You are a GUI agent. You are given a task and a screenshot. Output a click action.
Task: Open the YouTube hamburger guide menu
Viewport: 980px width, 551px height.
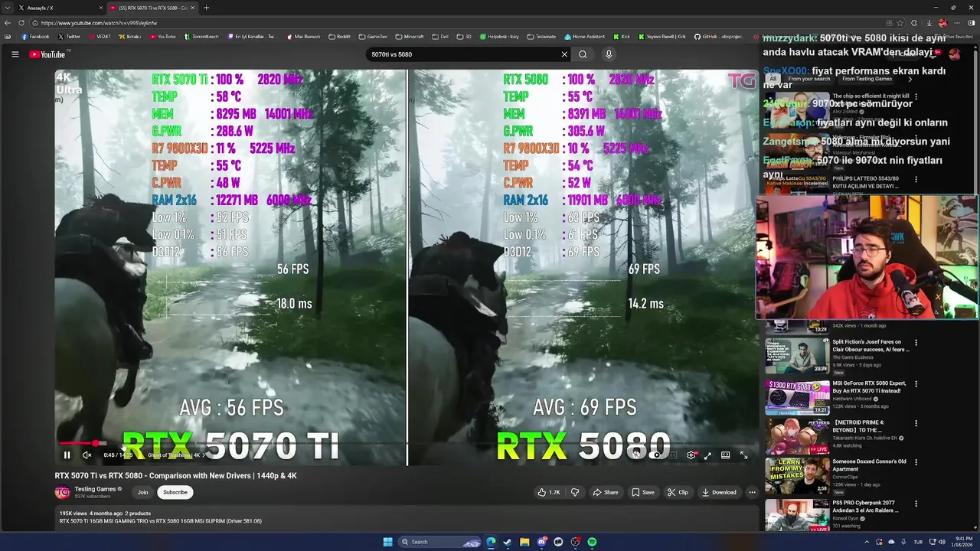15,54
